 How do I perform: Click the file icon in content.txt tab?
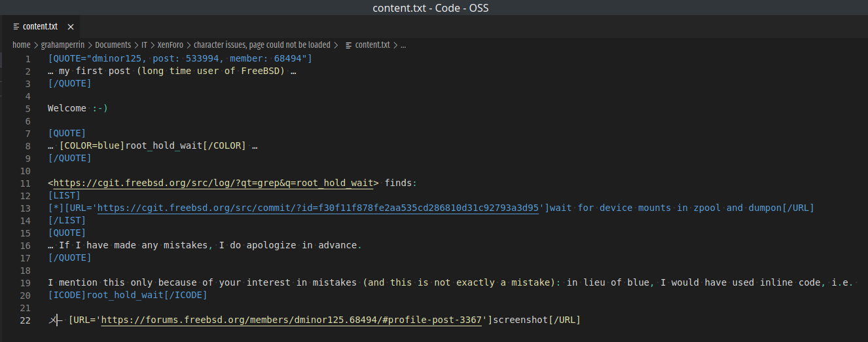[x=16, y=27]
